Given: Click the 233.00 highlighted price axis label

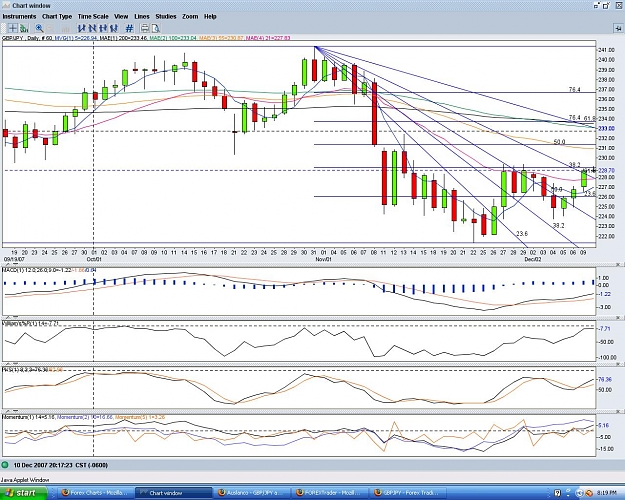Looking at the screenshot, I should [606, 128].
